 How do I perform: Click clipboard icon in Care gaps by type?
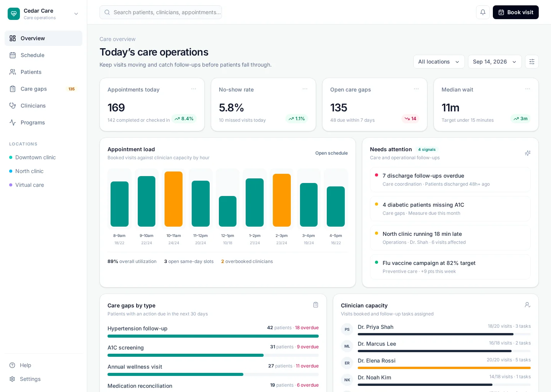[x=316, y=305]
